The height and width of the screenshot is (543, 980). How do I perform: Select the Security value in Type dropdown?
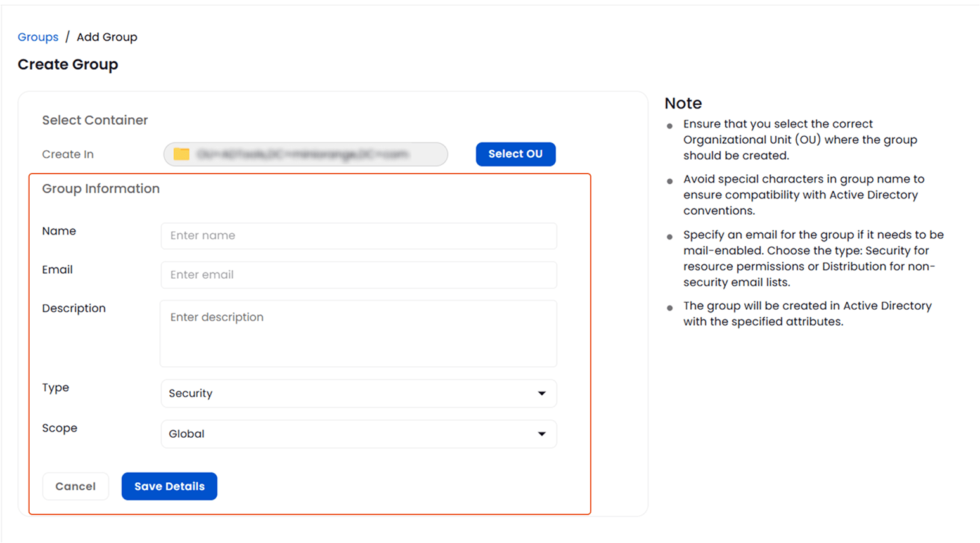pos(189,393)
